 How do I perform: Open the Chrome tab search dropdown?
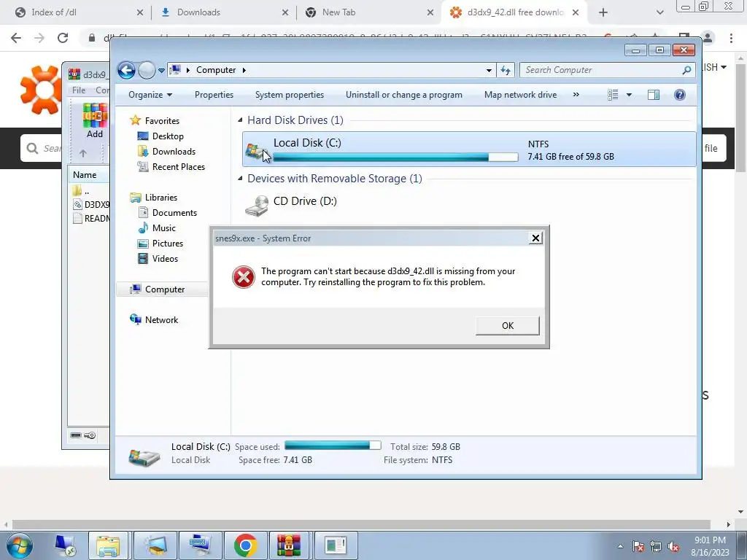659,13
